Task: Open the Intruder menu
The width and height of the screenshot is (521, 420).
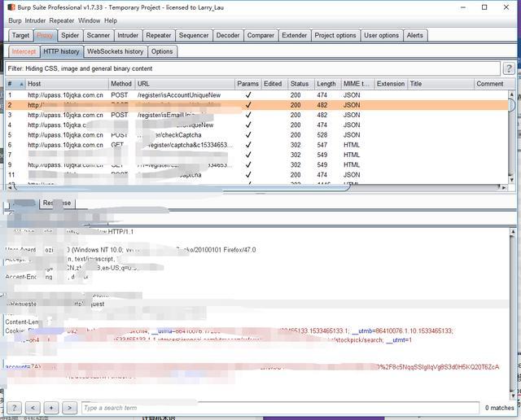Action: point(35,20)
